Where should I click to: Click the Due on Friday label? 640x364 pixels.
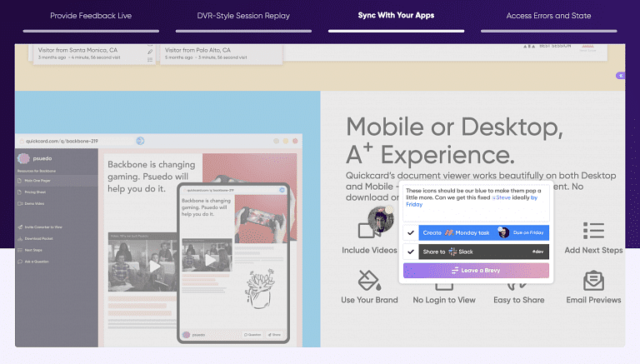528,232
